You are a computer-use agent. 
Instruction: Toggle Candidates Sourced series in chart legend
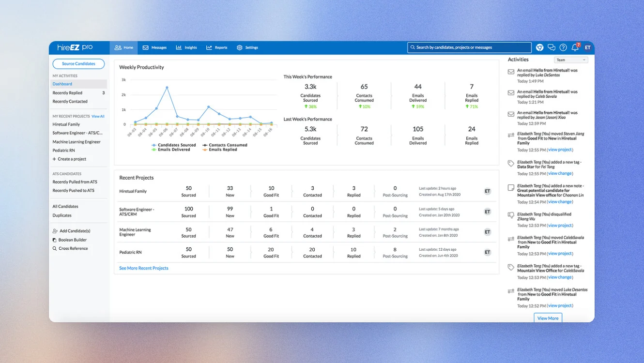(x=173, y=145)
